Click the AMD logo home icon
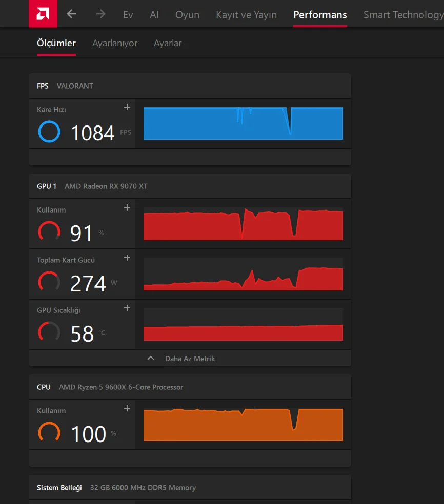The width and height of the screenshot is (444, 504). click(43, 14)
